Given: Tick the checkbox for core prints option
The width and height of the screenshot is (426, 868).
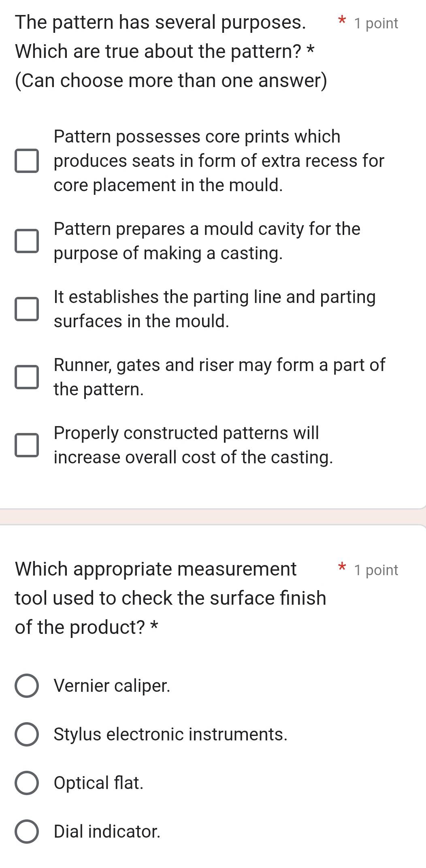Looking at the screenshot, I should 27,161.
